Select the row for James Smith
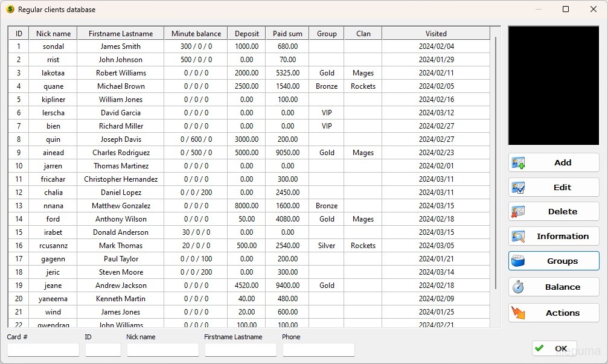This screenshot has height=364, width=608. [120, 46]
